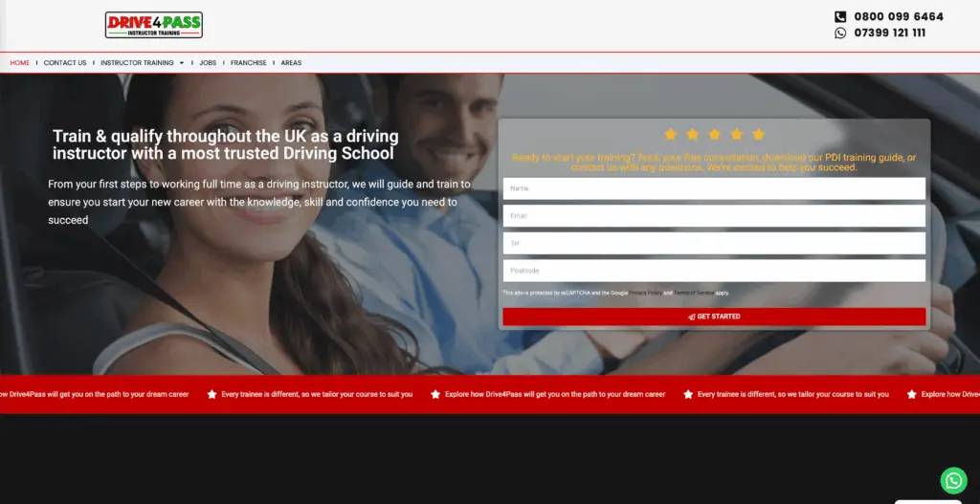
Task: Open the Contact Us menu item
Action: (65, 63)
